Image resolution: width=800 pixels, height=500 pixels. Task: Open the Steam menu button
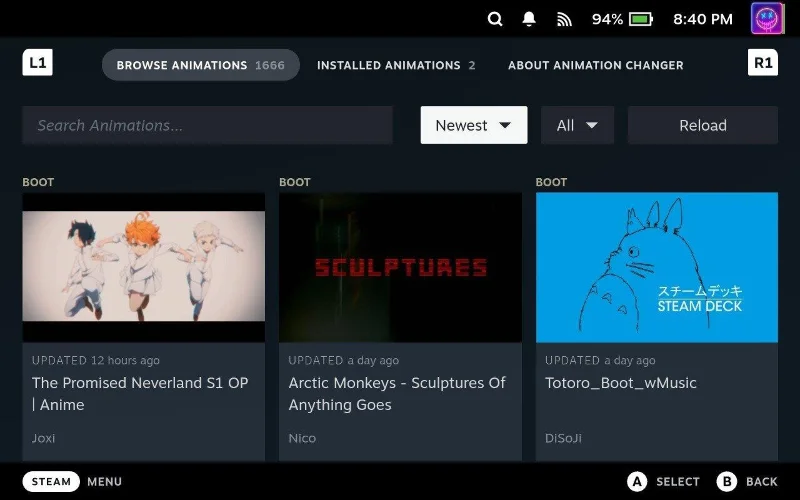coord(51,482)
